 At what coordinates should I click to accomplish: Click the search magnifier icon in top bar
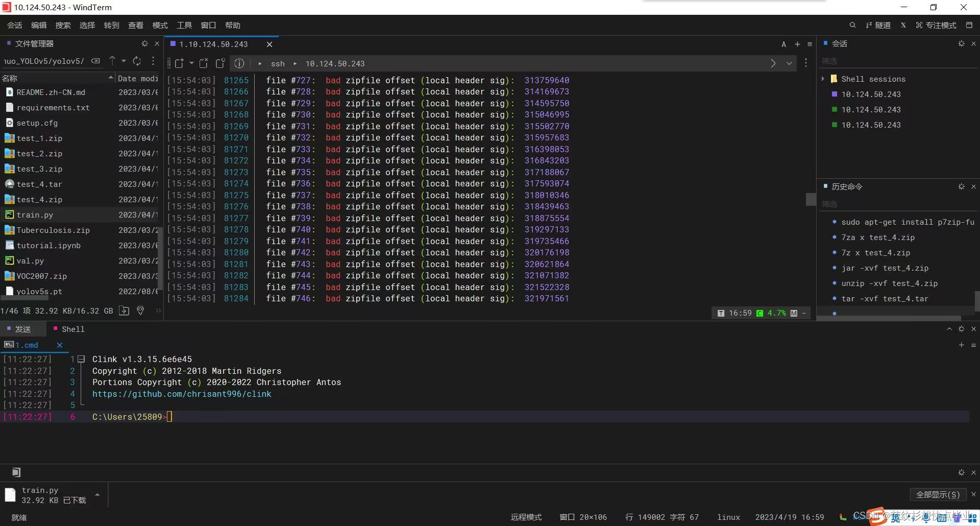coord(852,25)
